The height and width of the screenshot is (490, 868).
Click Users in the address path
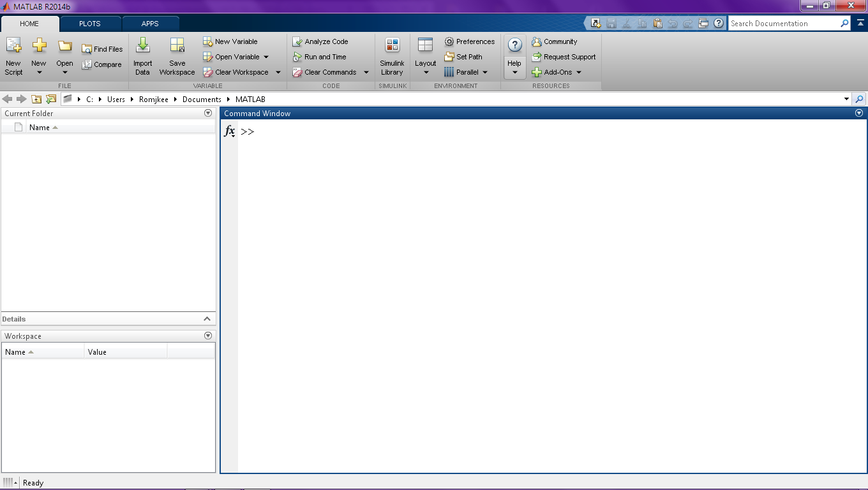point(116,100)
